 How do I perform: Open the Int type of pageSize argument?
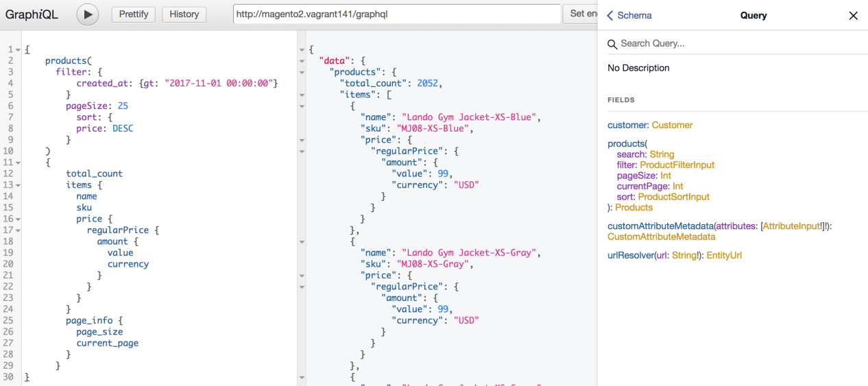[665, 176]
